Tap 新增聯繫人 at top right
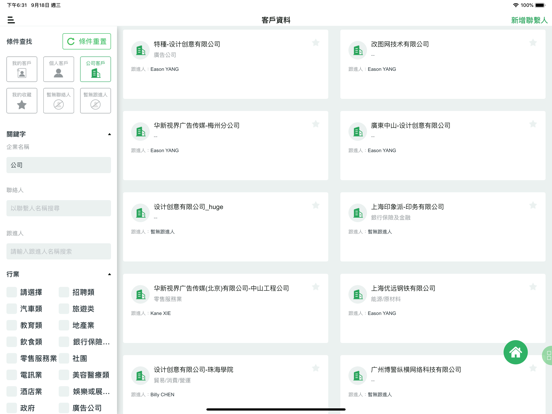 (529, 20)
